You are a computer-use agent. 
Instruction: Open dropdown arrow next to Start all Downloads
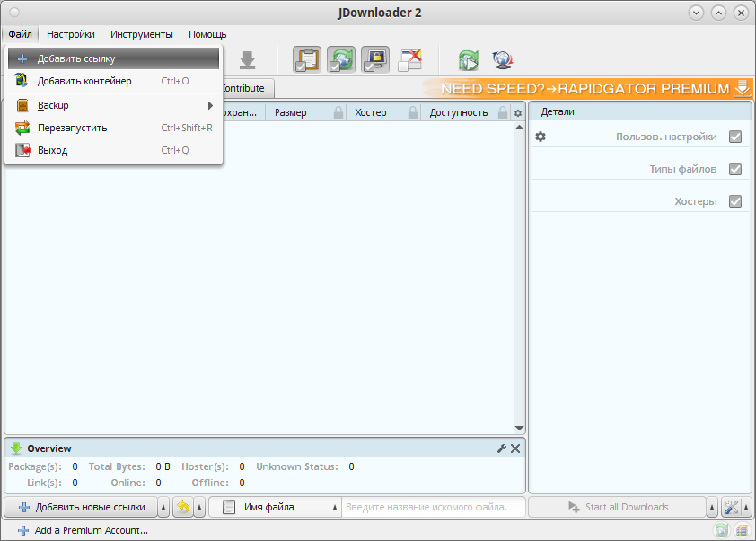point(712,507)
